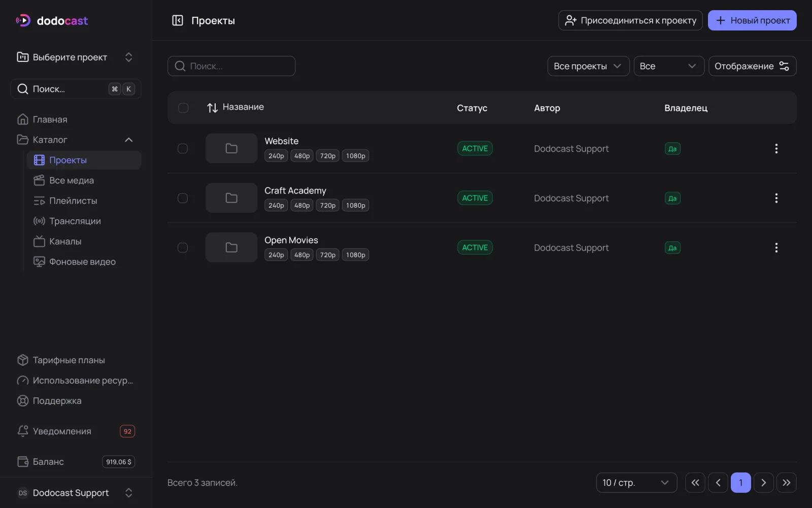
Task: Check the Open Movies row checkbox
Action: 183,247
